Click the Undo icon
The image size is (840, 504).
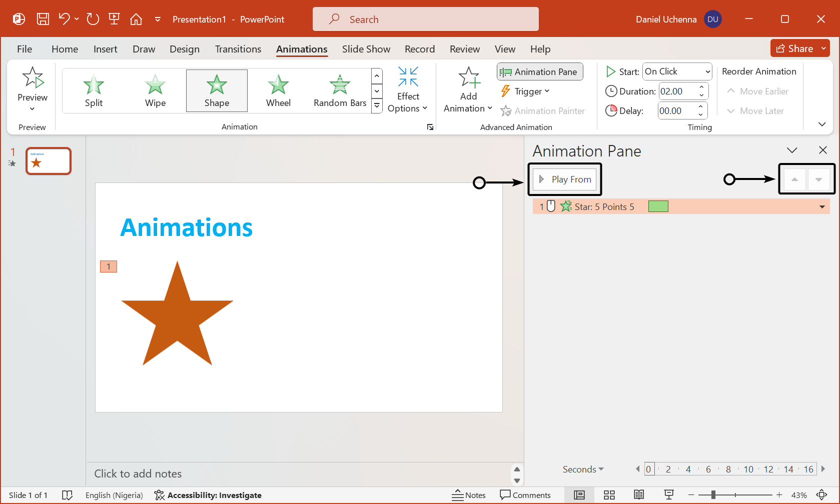coord(64,19)
